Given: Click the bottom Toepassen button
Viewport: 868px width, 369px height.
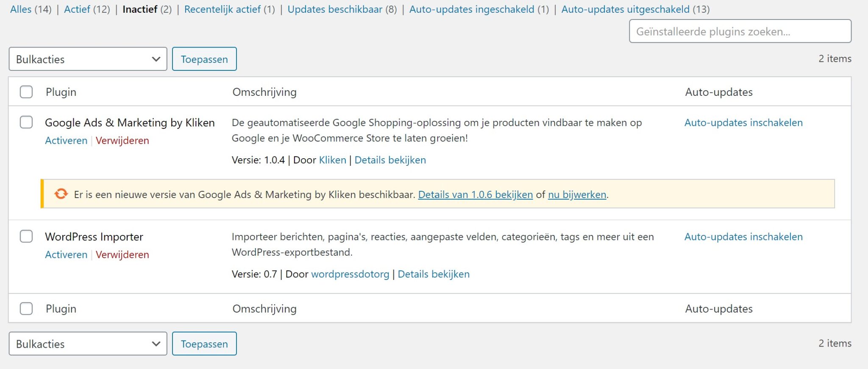Looking at the screenshot, I should 204,344.
